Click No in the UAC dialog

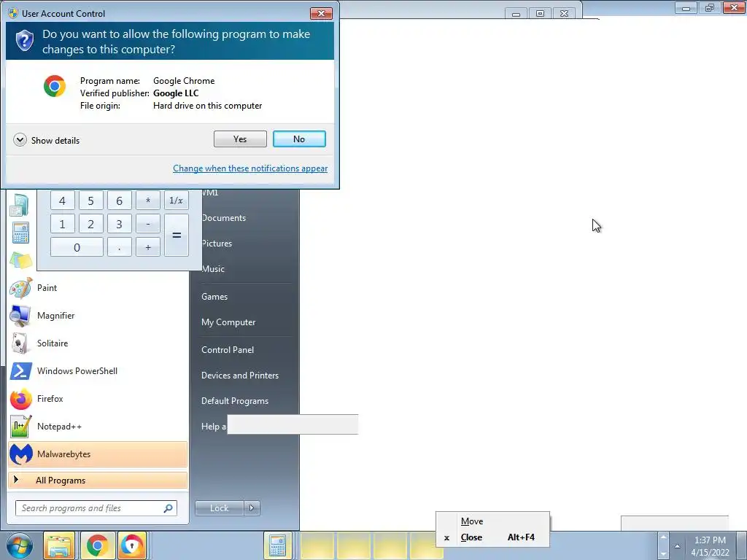coord(299,139)
